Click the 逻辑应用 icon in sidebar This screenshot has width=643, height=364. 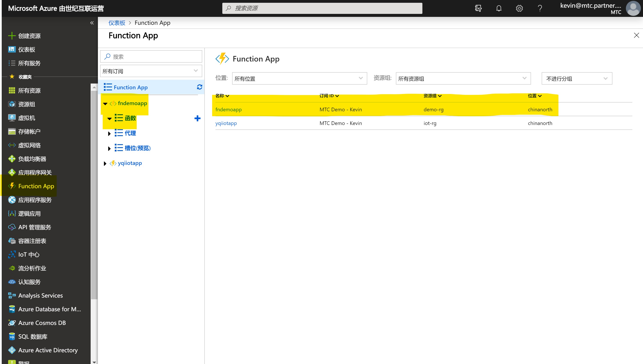pyautogui.click(x=12, y=213)
